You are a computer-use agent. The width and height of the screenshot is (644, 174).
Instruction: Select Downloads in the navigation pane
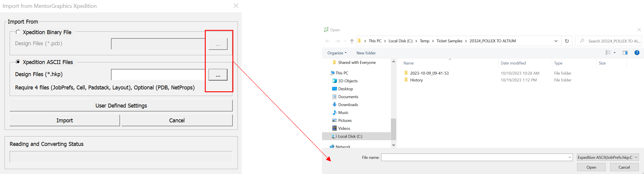(348, 105)
